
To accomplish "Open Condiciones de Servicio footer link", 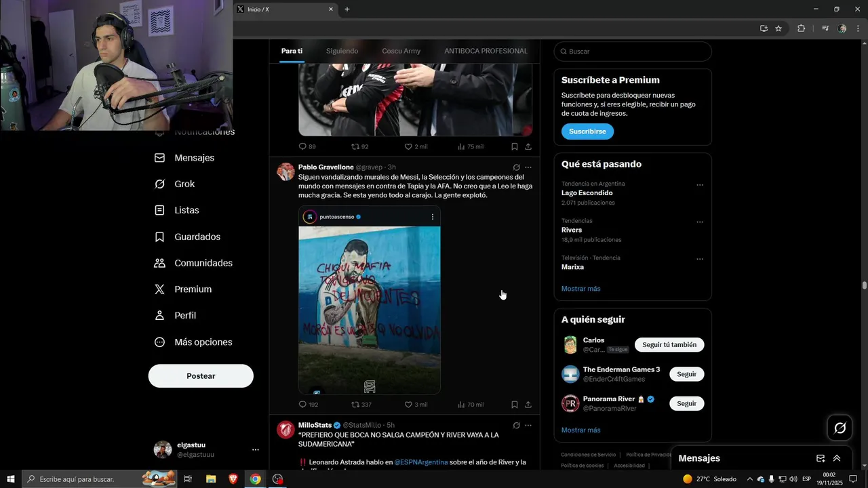I will tap(588, 455).
